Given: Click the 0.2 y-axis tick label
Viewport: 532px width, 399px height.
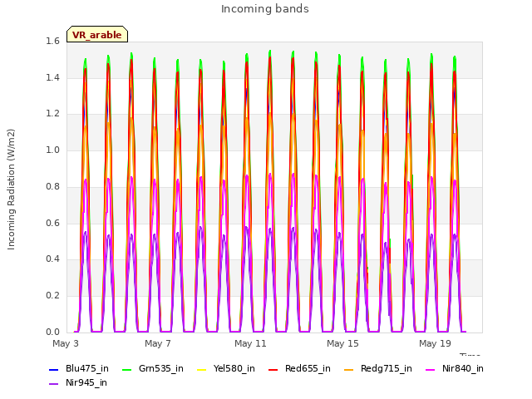Looking at the screenshot, I should [52, 296].
